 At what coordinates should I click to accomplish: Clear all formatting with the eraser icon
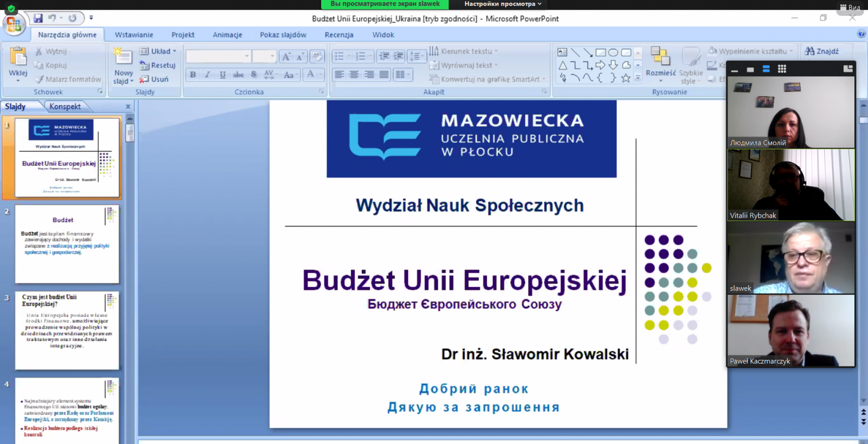(317, 56)
